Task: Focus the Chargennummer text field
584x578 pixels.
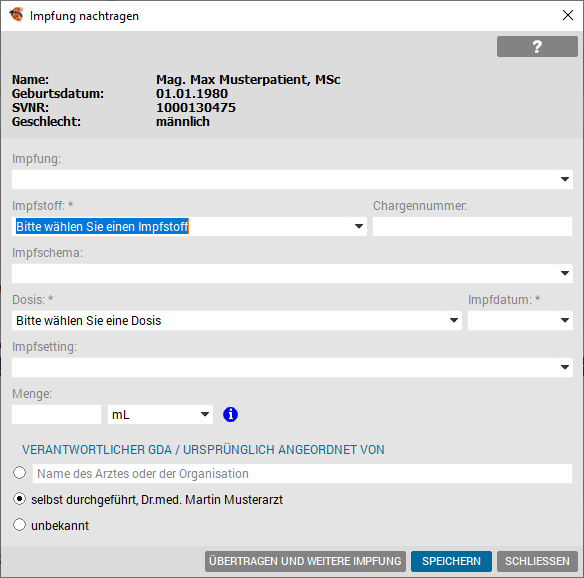Action: [472, 226]
